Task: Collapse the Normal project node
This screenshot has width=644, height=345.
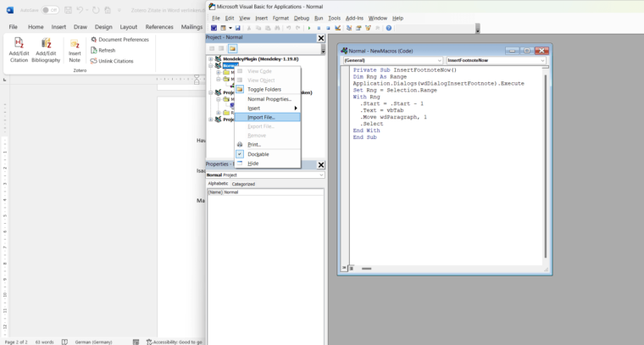Action: [211, 66]
